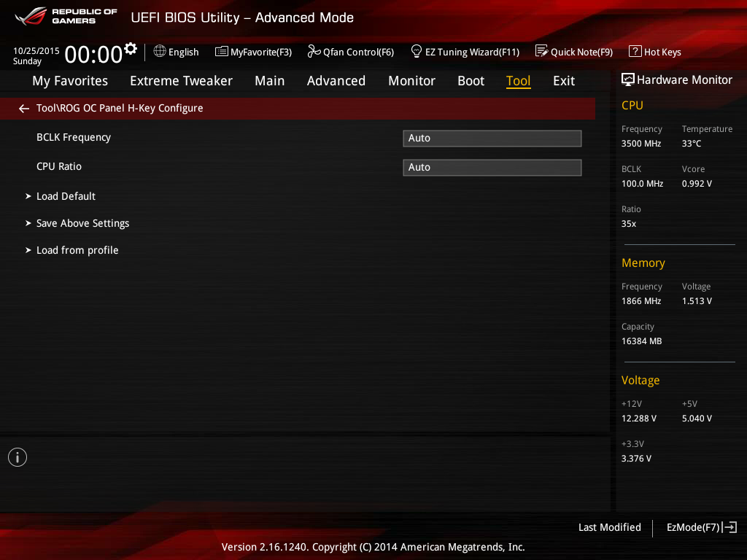Open the Exit tab
Screen dimensions: 747x560
pos(564,81)
